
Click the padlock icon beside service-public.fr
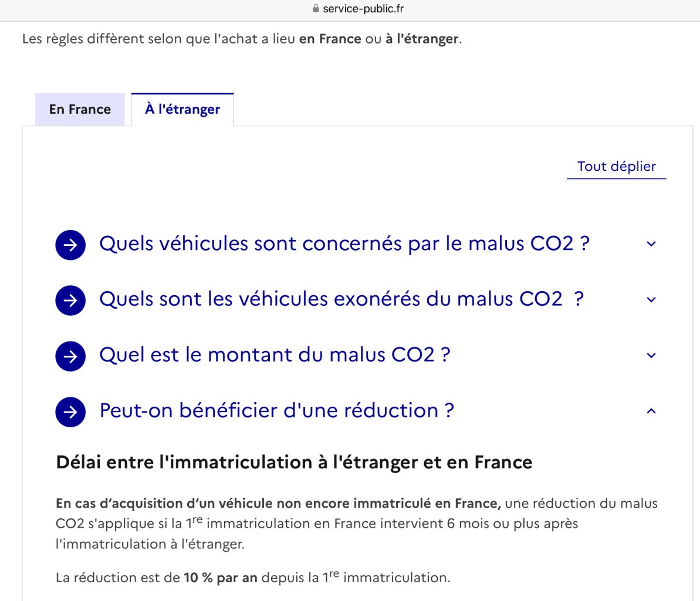click(316, 8)
